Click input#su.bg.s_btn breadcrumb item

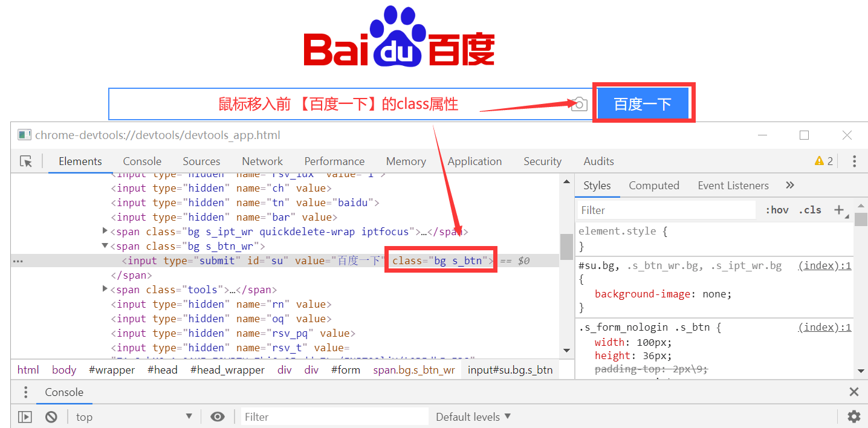[510, 370]
